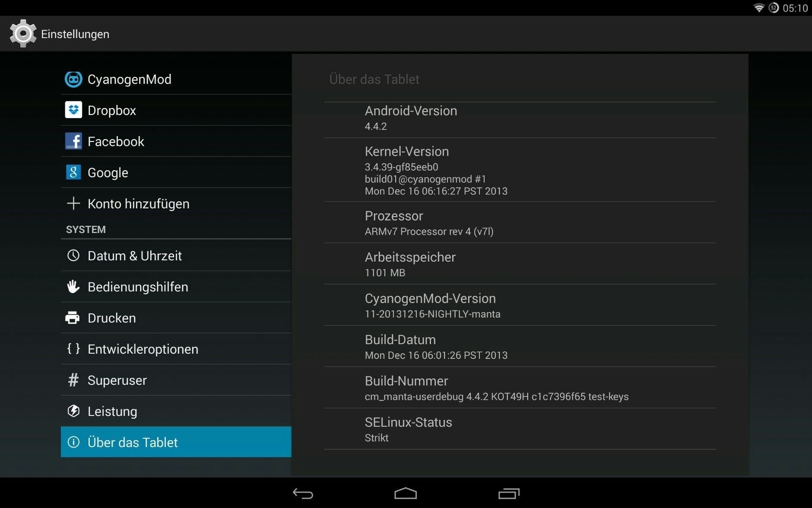This screenshot has width=812, height=508.
Task: Tap the Bedienungshilfen hand icon
Action: (x=73, y=286)
